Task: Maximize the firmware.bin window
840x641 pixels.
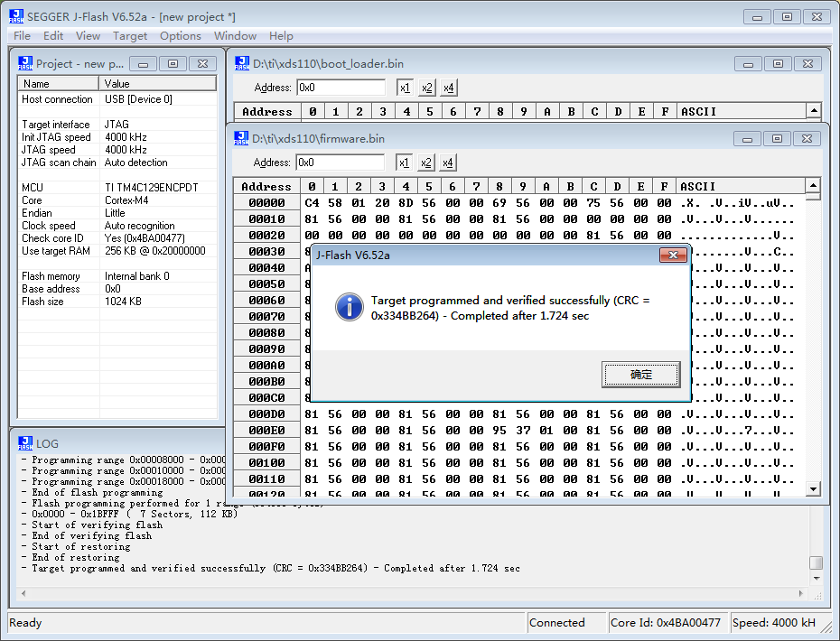Action: point(777,139)
